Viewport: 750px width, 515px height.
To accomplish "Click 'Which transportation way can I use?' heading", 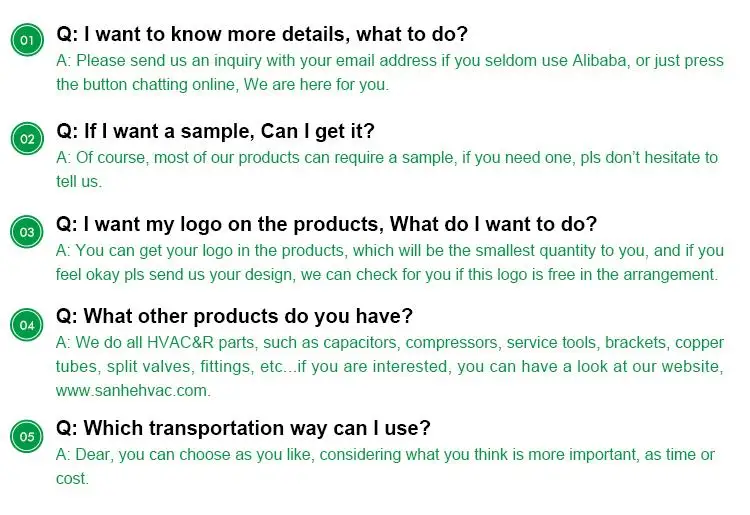I will pyautogui.click(x=243, y=428).
